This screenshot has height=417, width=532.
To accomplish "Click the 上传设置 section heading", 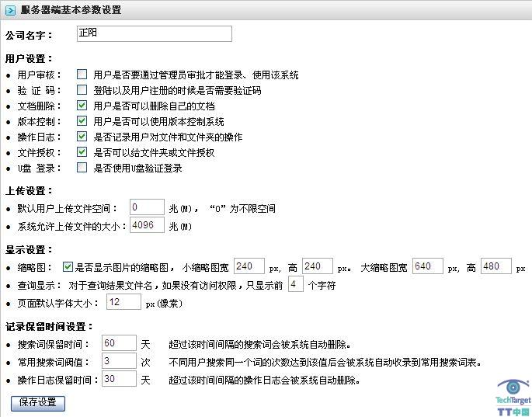I will (x=29, y=191).
